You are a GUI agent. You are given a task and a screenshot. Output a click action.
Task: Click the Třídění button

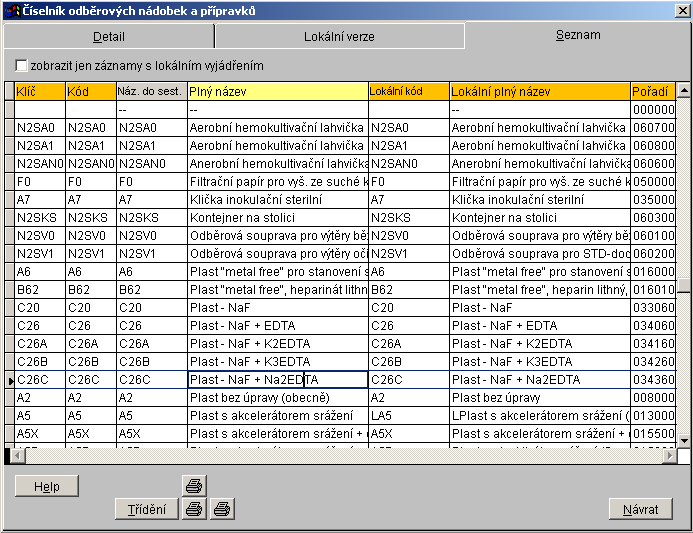coord(148,509)
